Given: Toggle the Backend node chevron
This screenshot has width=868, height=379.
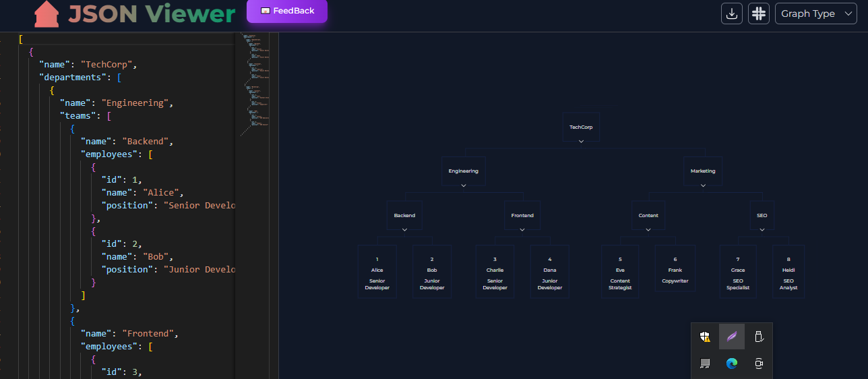Looking at the screenshot, I should (405, 230).
